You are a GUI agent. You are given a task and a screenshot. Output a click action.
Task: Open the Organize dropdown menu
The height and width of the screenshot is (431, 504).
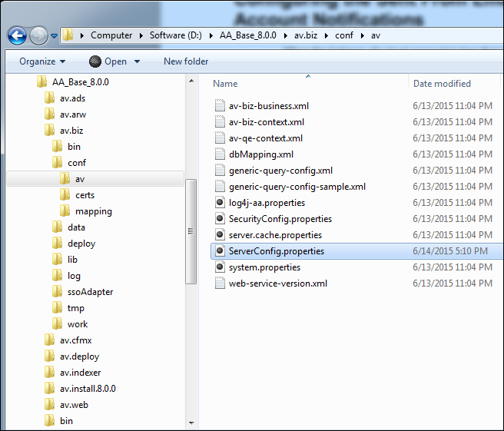[x=42, y=61]
